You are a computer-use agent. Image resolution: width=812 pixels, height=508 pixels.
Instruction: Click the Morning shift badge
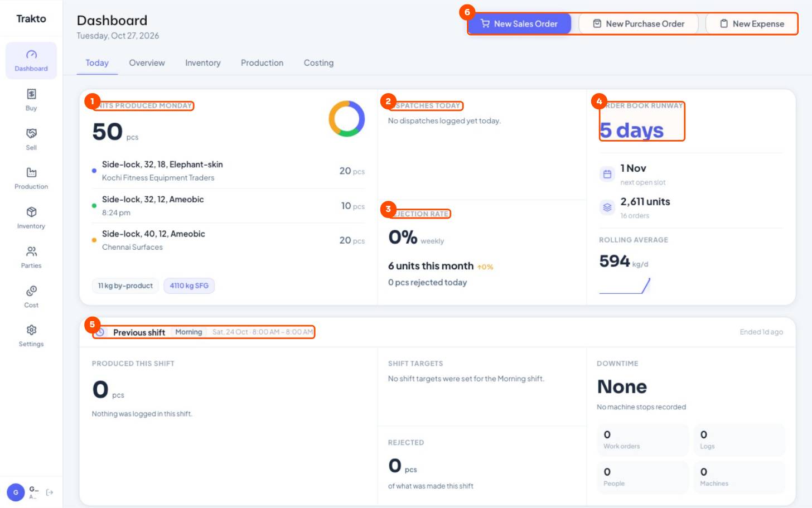click(188, 332)
